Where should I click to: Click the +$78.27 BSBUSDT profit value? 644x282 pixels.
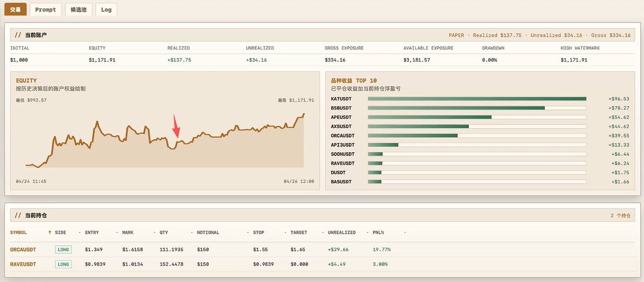(619, 108)
